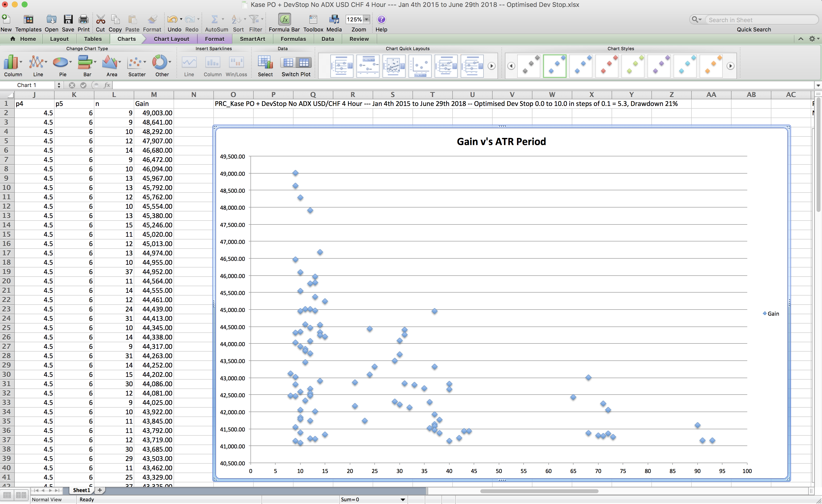Show more Chart Quick Layouts arrow
822x504 pixels.
point(491,66)
